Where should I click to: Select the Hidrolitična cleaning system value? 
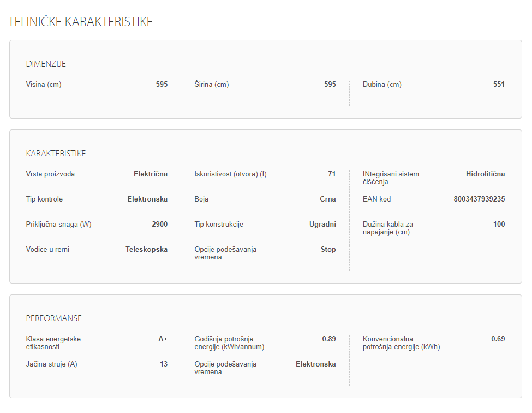tap(485, 174)
